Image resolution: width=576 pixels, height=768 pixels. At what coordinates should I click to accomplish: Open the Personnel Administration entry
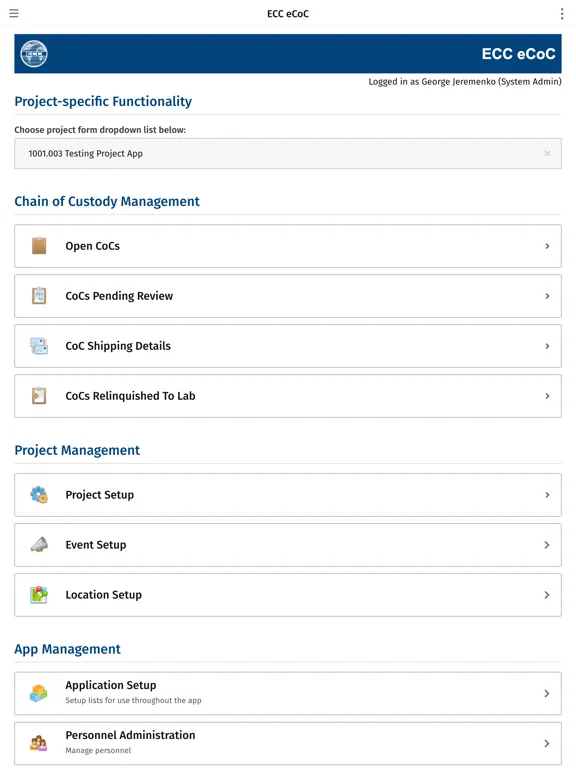coord(288,744)
